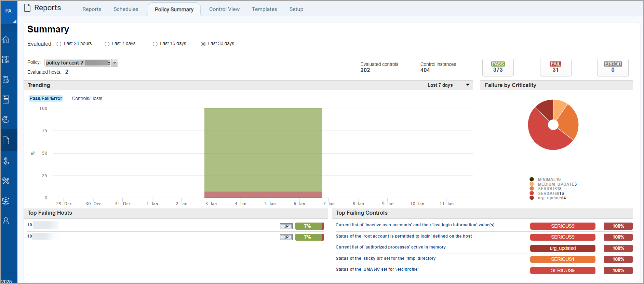Open the Setup tab

[296, 9]
